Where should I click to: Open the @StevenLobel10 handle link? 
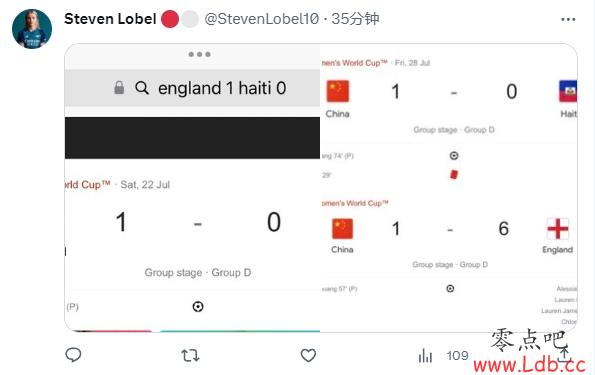(261, 19)
